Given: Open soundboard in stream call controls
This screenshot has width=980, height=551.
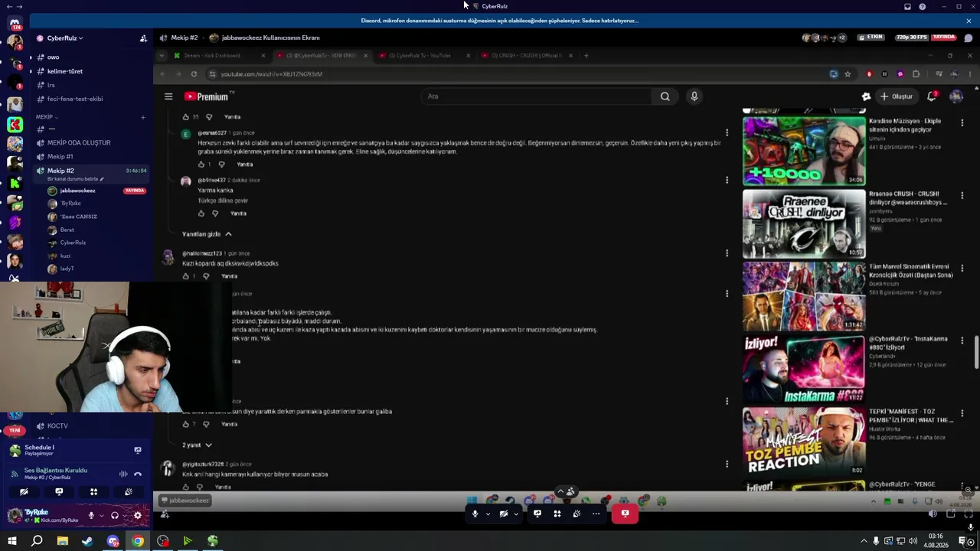Looking at the screenshot, I should pyautogui.click(x=577, y=514).
